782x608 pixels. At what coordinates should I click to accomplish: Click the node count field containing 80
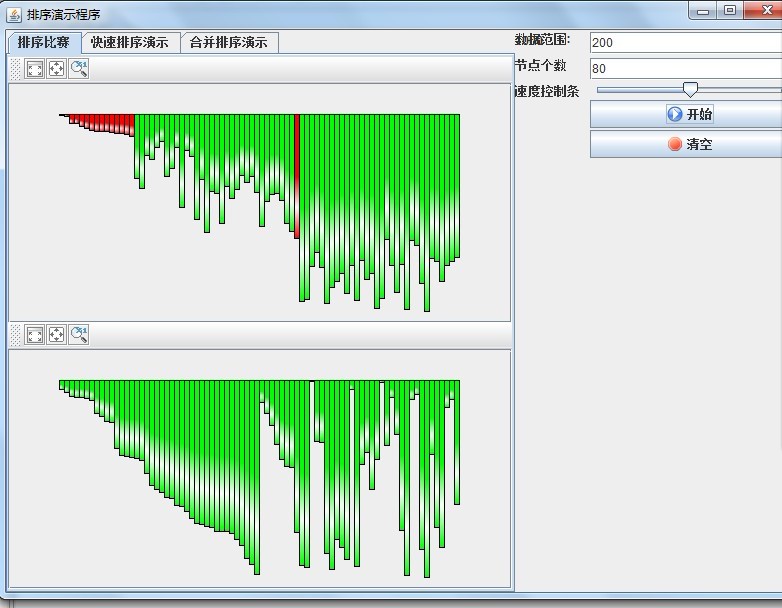tap(686, 68)
